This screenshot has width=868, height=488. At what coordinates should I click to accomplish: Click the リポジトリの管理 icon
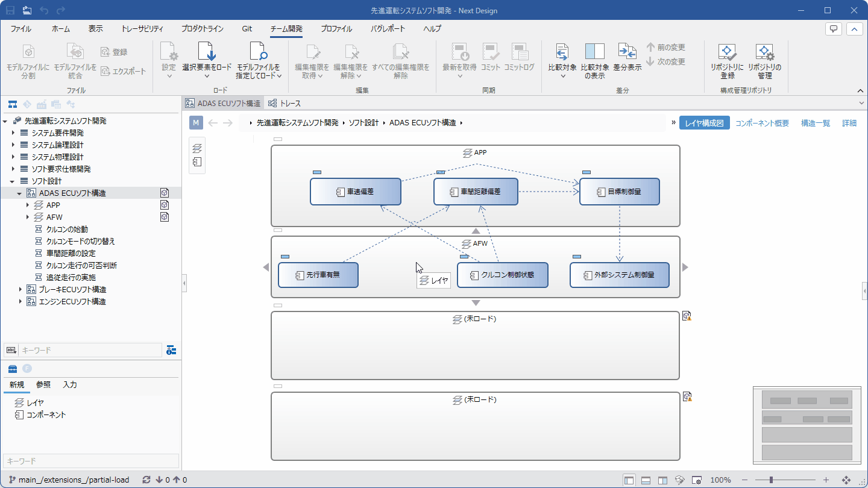[x=764, y=52]
